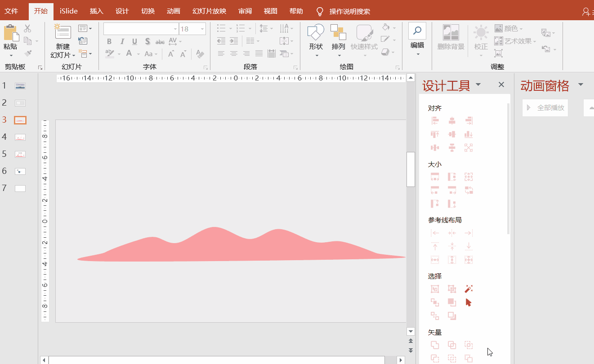
Task: Click the 全部播放 play all button
Action: click(x=545, y=108)
